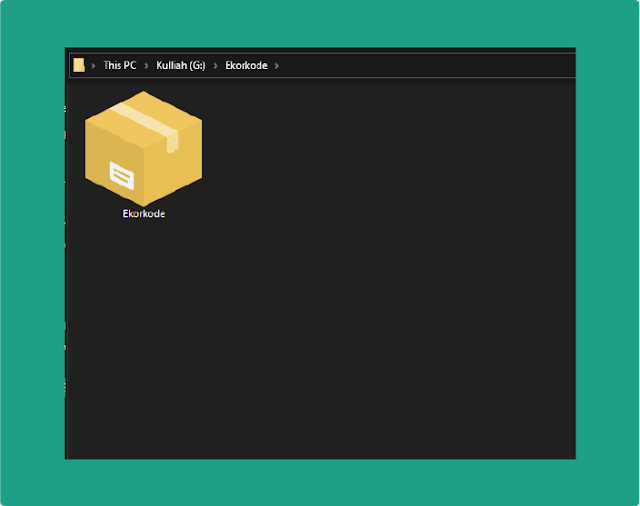Click teal background below the Explorer window
Viewport: 640px width, 506px height.
tap(320, 482)
